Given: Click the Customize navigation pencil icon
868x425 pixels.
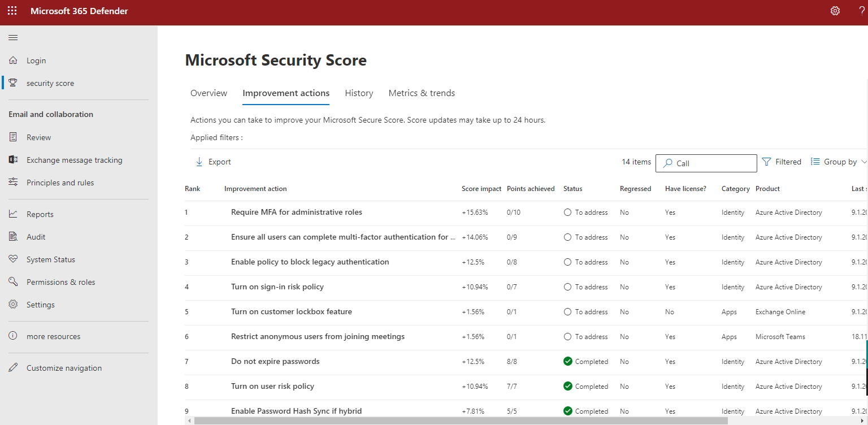Looking at the screenshot, I should tap(13, 368).
